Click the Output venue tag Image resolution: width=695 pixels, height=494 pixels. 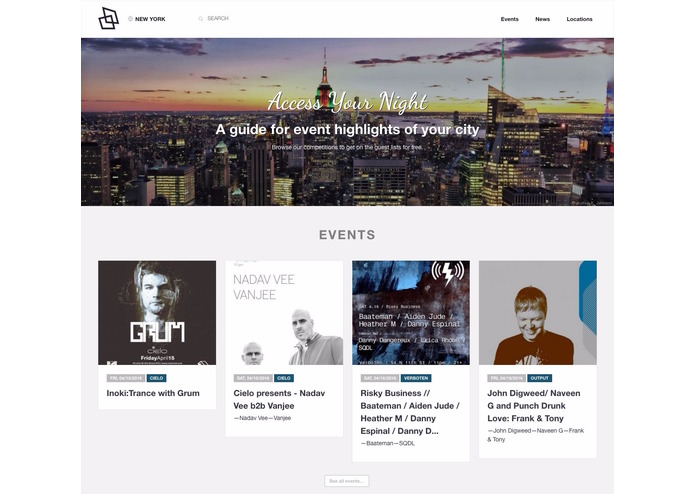[539, 378]
